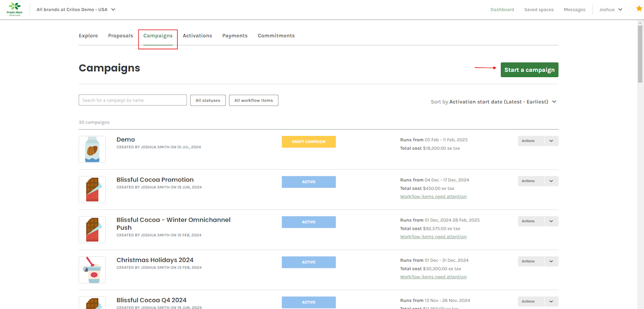Click the orange star icon
Image resolution: width=644 pixels, height=309 pixels.
pyautogui.click(x=639, y=9)
